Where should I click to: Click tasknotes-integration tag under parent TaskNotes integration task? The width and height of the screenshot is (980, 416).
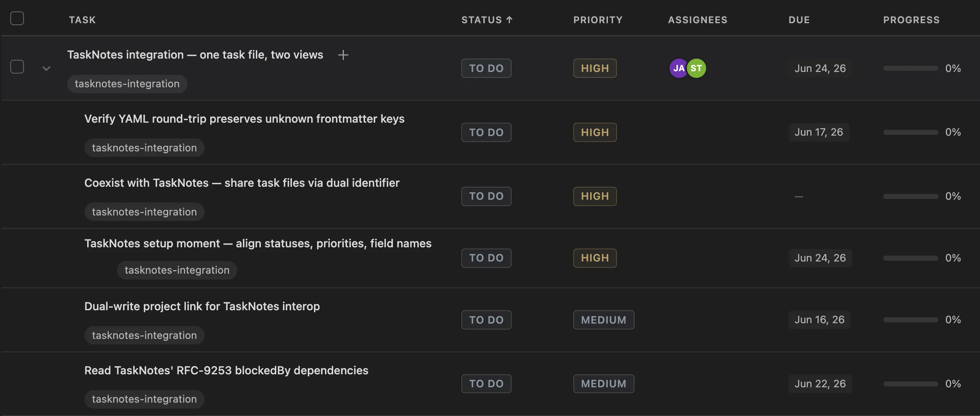pos(127,84)
